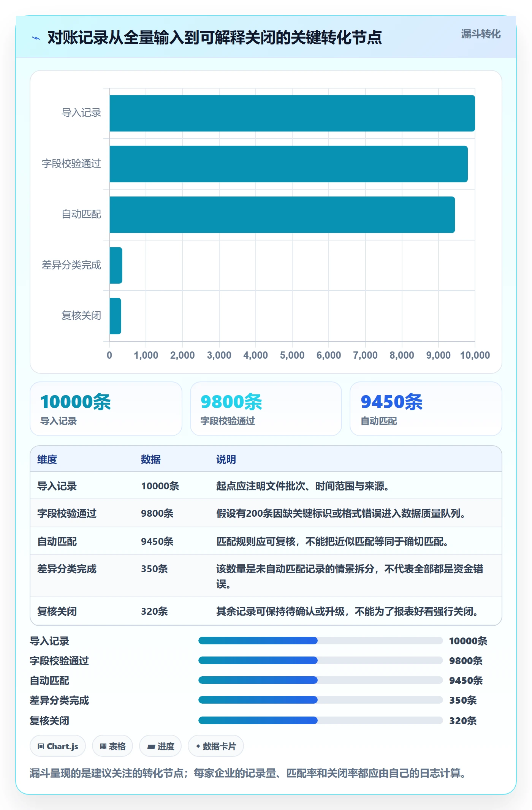Click the 字段校验通过 bar in the chart

(288, 164)
